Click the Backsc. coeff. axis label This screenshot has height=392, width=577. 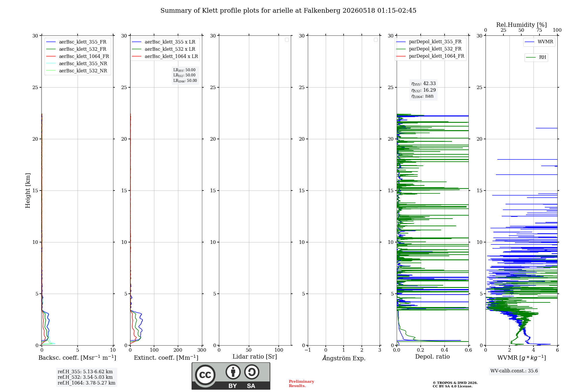tap(77, 358)
